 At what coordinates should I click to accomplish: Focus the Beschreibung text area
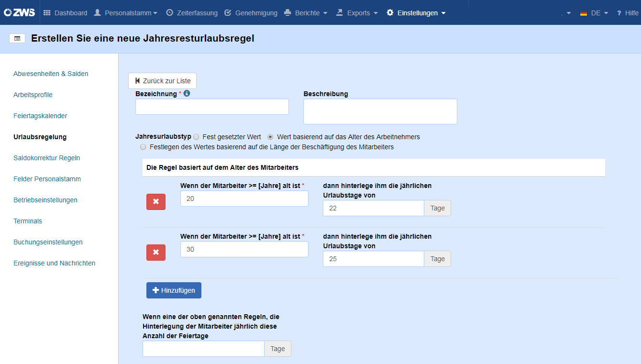pyautogui.click(x=380, y=111)
